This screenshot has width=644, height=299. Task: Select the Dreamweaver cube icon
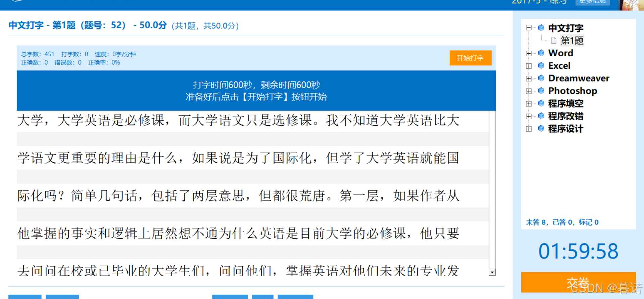[x=541, y=78]
